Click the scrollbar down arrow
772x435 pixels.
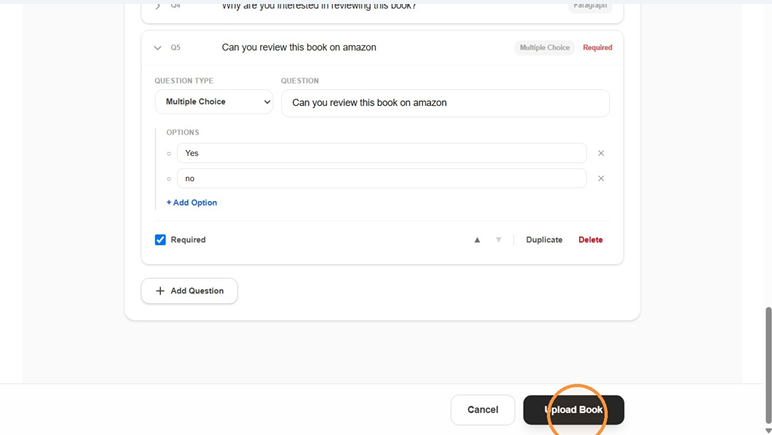768,431
